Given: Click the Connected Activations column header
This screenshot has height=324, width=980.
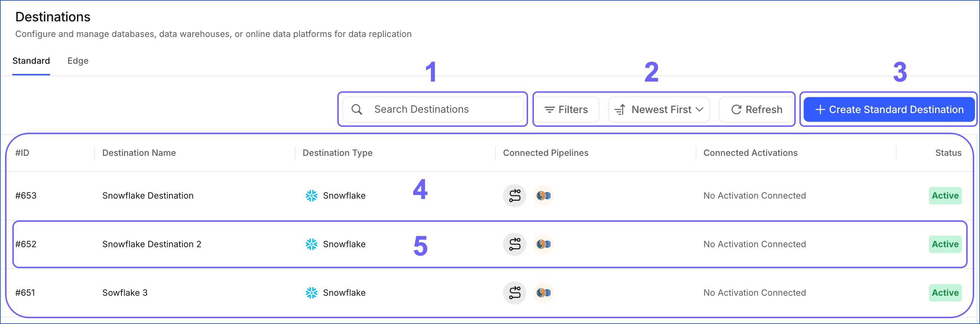Looking at the screenshot, I should pos(750,153).
